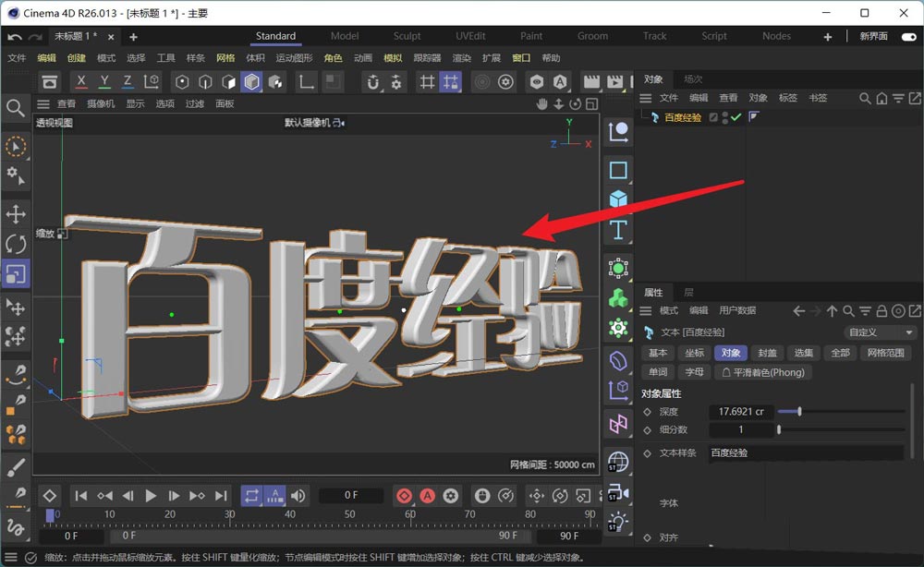Screen dimensions: 924x567
Task: Go to end of timeline
Action: 221,496
